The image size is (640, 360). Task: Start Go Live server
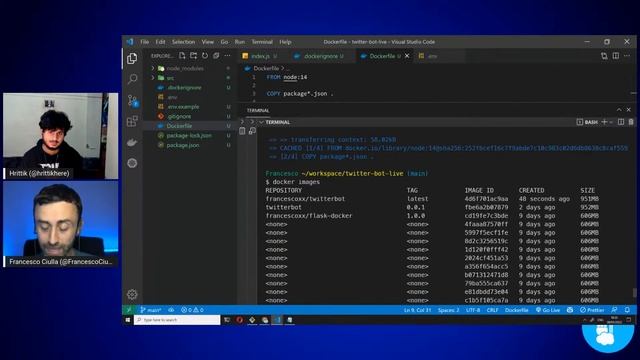[548, 310]
